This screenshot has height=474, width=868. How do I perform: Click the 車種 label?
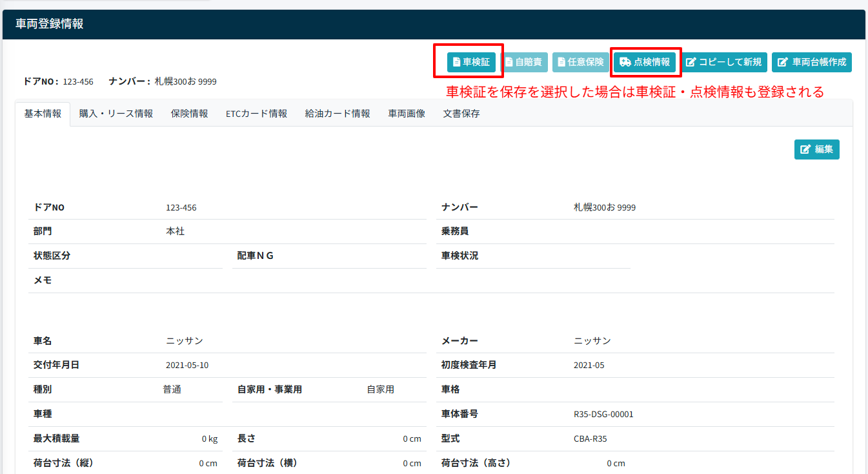[43, 415]
